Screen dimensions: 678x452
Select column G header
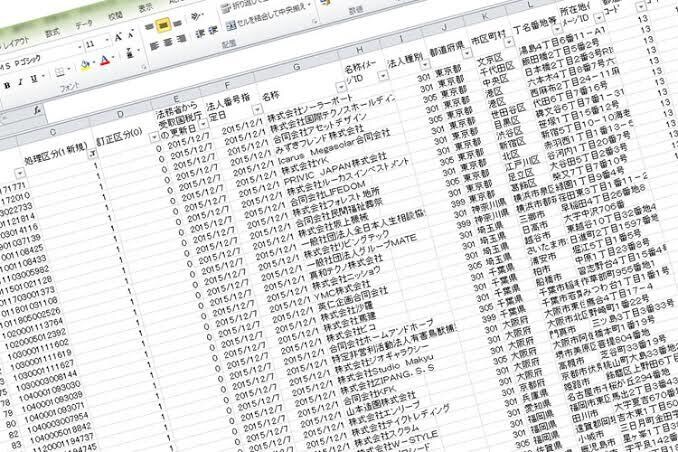coord(297,67)
